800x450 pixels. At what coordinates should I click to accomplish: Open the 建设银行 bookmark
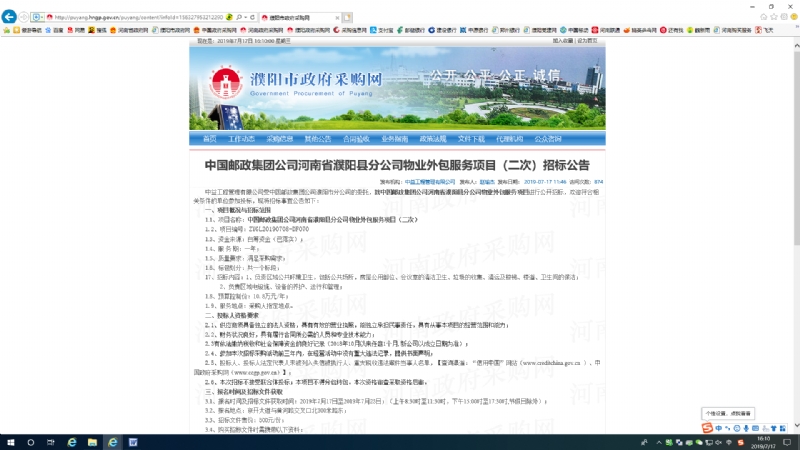pyautogui.click(x=442, y=30)
